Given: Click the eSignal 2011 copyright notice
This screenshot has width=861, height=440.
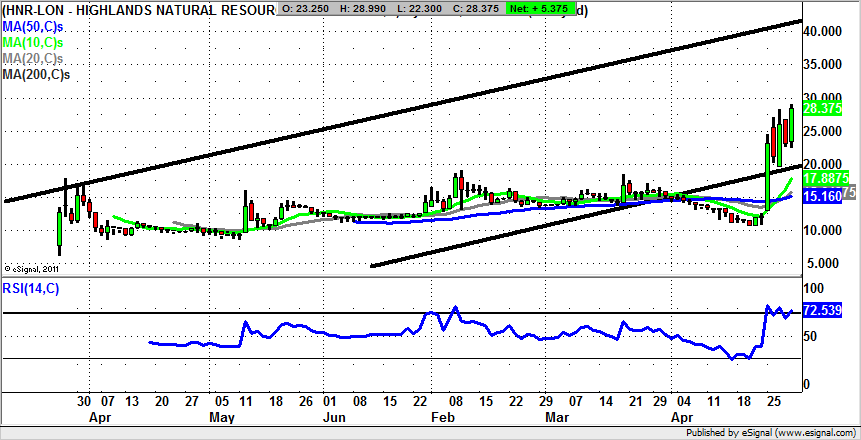Looking at the screenshot, I should tap(34, 268).
